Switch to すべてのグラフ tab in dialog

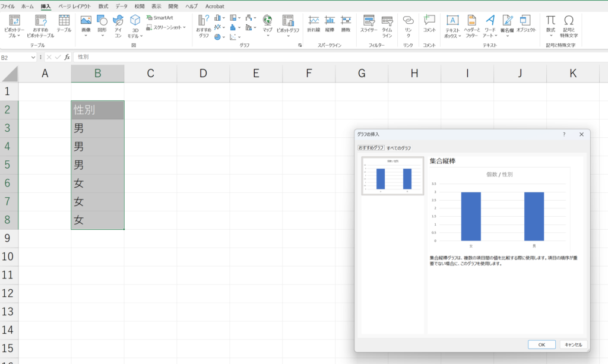(x=398, y=148)
